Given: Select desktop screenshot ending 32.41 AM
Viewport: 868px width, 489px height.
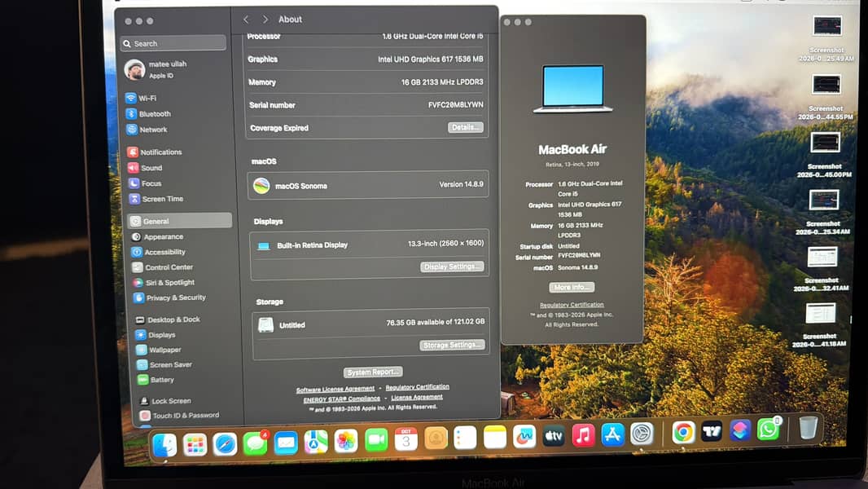Looking at the screenshot, I should (822, 269).
